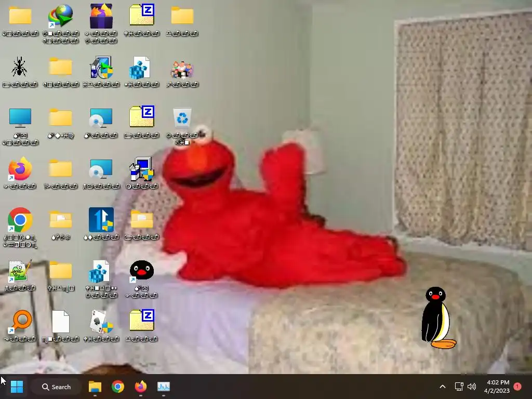Open the Notepad++ desktop shortcut
The image size is (532, 399).
click(x=19, y=271)
